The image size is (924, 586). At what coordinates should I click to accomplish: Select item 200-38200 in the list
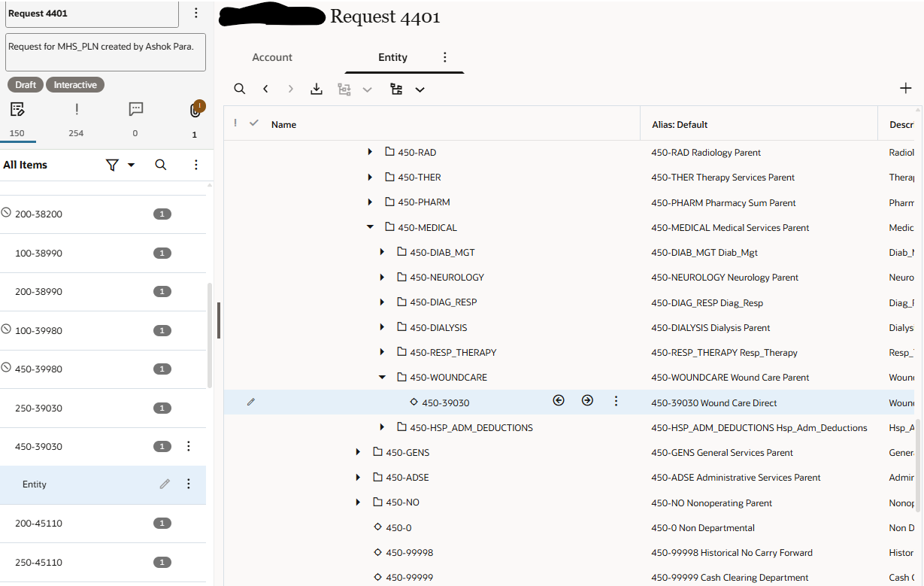(x=103, y=214)
